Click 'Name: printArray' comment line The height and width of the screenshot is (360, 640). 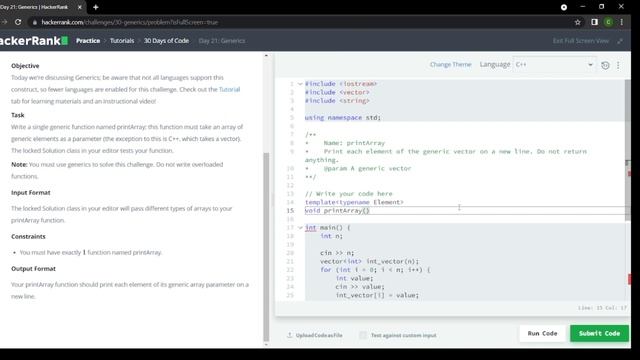tap(354, 143)
